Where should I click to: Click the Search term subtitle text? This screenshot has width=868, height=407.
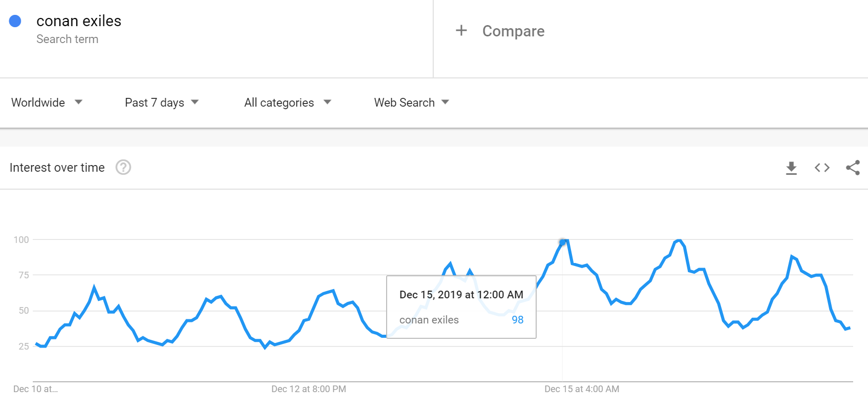click(67, 39)
